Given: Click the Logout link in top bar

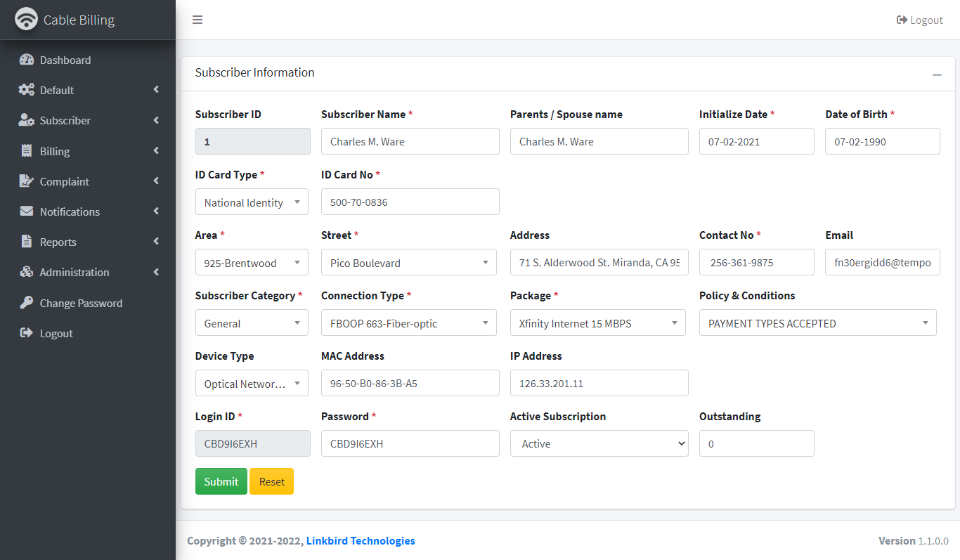Looking at the screenshot, I should coord(919,20).
